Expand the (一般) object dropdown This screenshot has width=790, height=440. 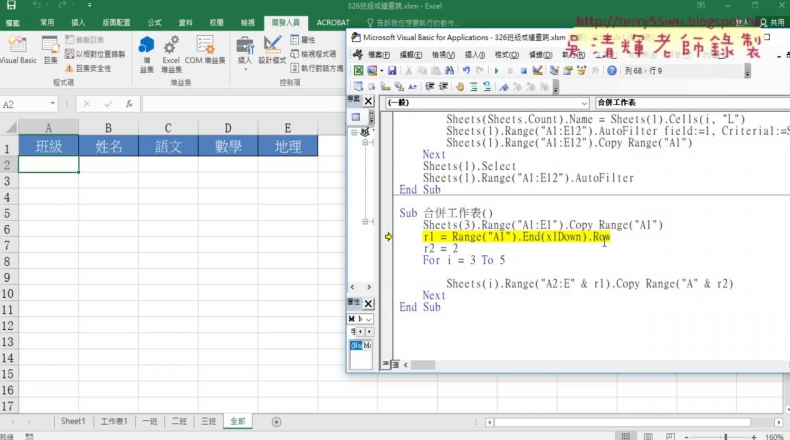[x=584, y=103]
